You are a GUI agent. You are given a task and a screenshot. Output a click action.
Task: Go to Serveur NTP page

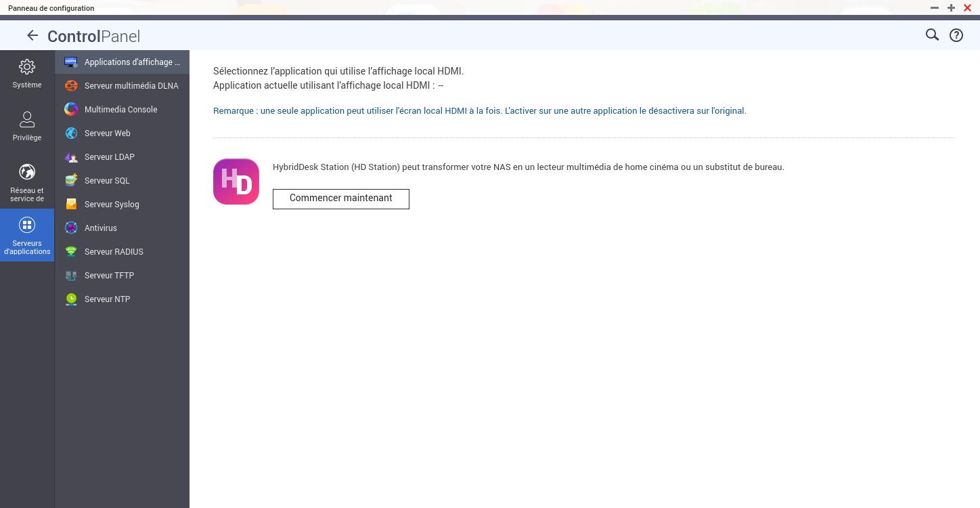(107, 299)
